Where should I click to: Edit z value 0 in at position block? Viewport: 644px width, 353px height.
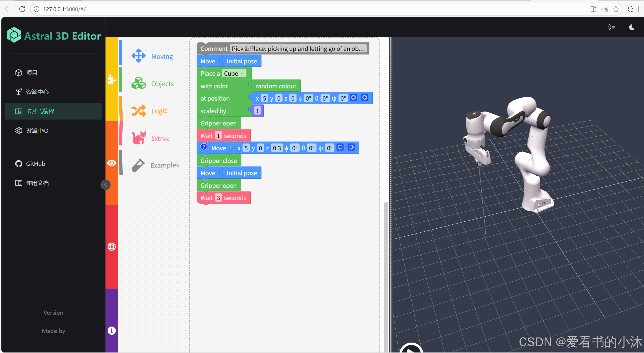coord(293,98)
